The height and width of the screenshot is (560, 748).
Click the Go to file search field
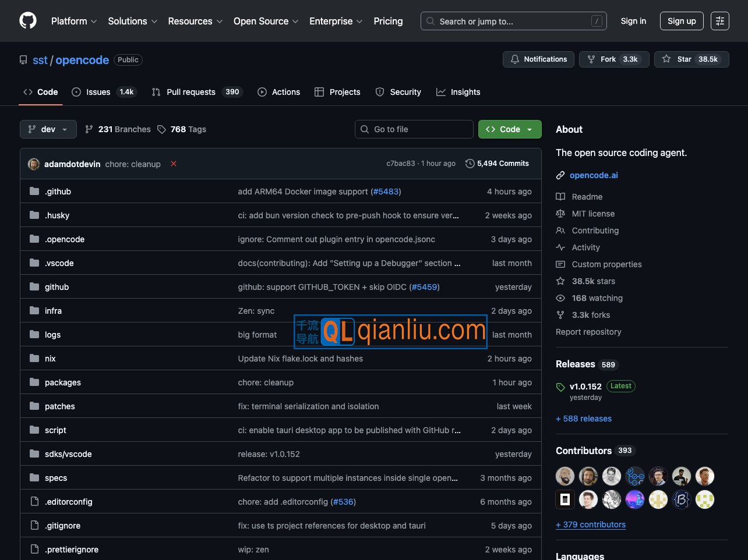click(414, 129)
